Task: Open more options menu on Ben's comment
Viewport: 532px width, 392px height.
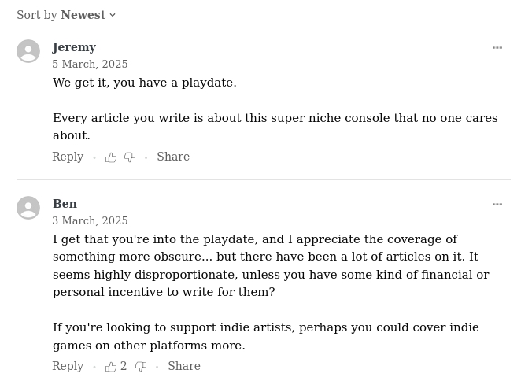Action: coord(497,205)
